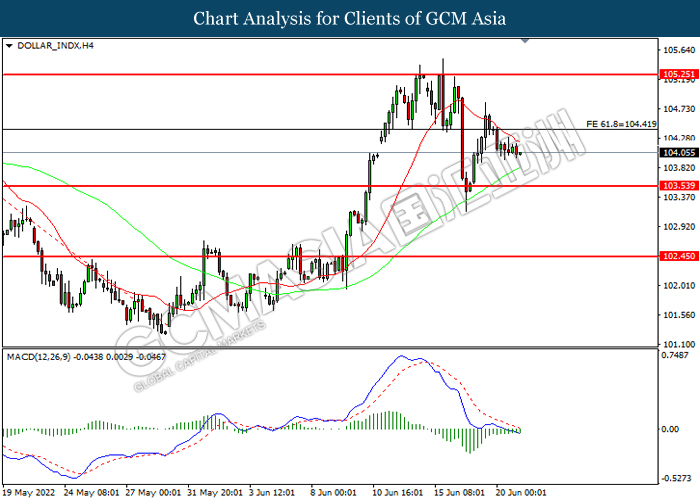Screen dimensions: 700x500
Task: Click the 105.640 price axis value
Action: click(x=679, y=50)
